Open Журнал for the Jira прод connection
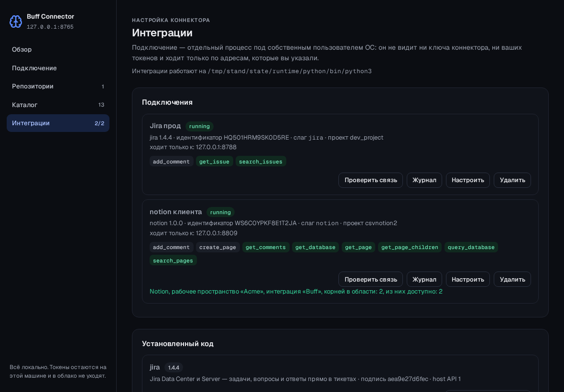This screenshot has height=392, width=564. point(424,180)
